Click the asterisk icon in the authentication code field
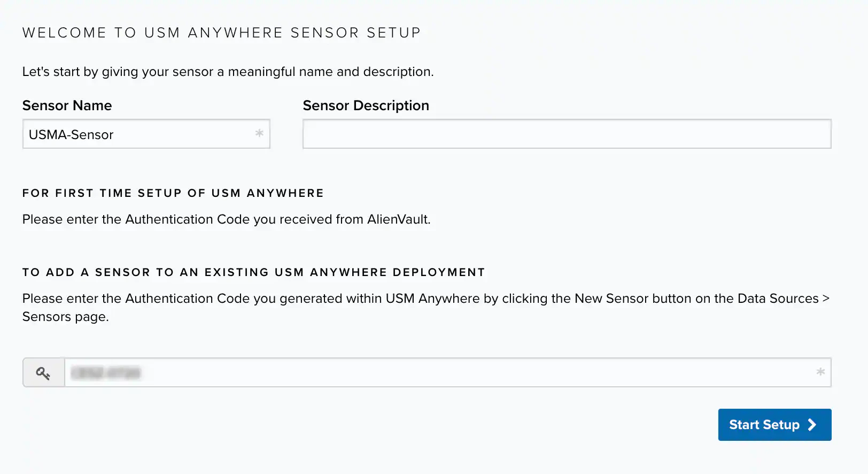 (820, 372)
